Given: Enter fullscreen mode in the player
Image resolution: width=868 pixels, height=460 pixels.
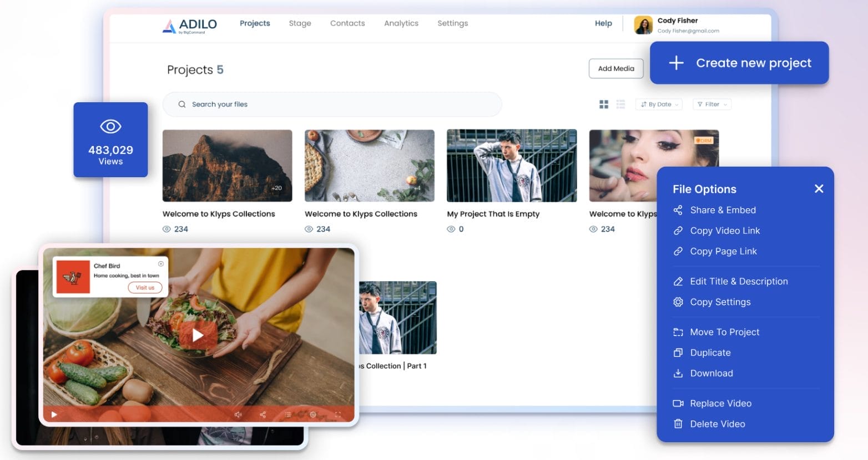Looking at the screenshot, I should point(338,414).
